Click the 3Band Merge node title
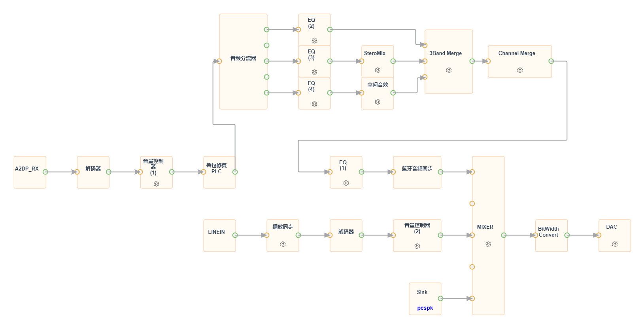 (446, 53)
